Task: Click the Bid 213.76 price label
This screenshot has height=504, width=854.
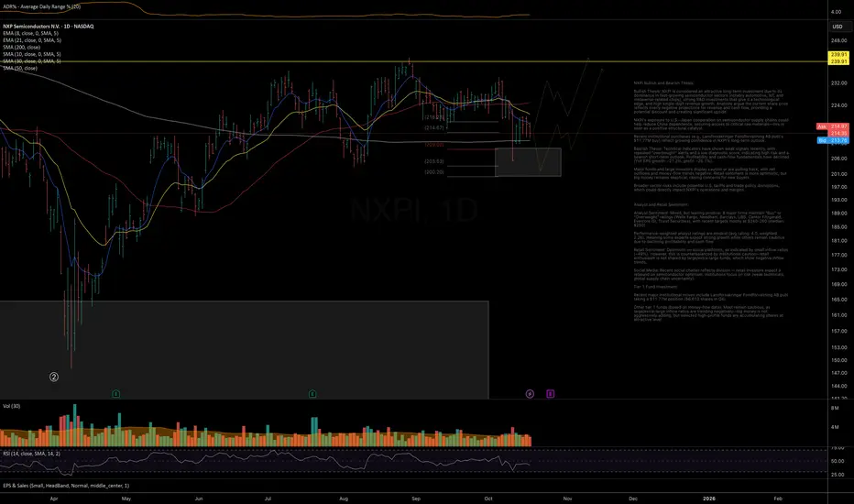Action: [832, 140]
